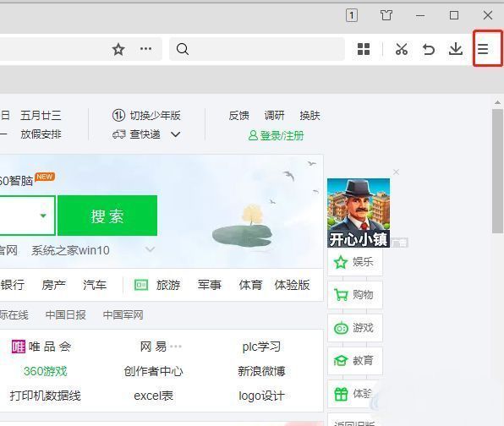The image size is (504, 426).
Task: Click the 换肤 link
Action: coord(310,115)
